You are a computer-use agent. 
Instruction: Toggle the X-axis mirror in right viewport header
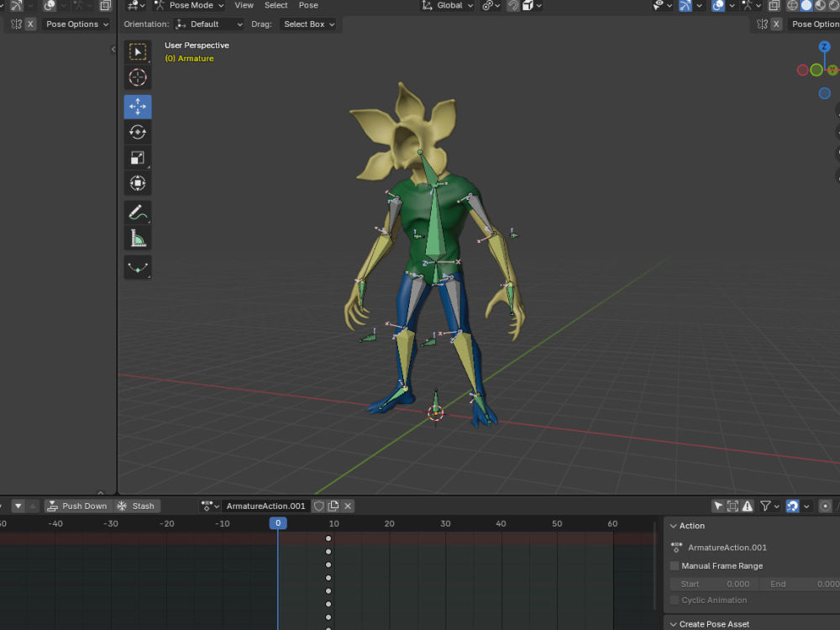[775, 24]
